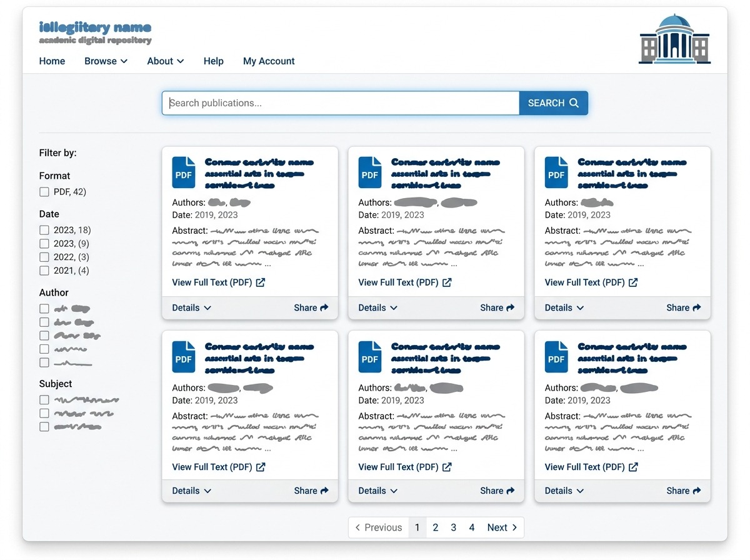Click the PDF file icon on the top-right card
Screen dimensions: 750x560
click(556, 172)
